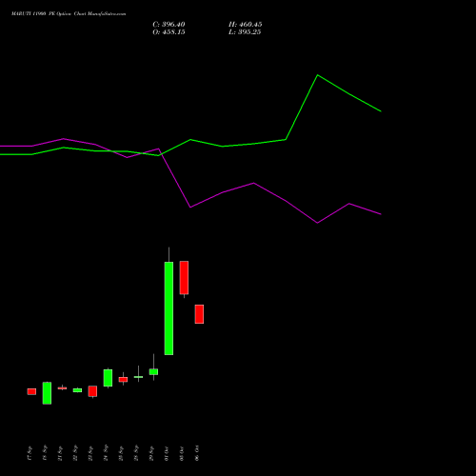Select the 18 Sep date label
The width and height of the screenshot is (476, 476).
tap(45, 453)
